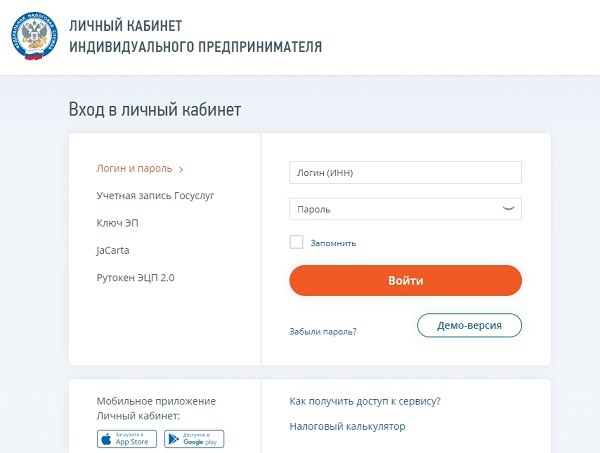Screen dimensions: 600x453
Task: Select the Логин и пароль login method
Action: point(134,168)
